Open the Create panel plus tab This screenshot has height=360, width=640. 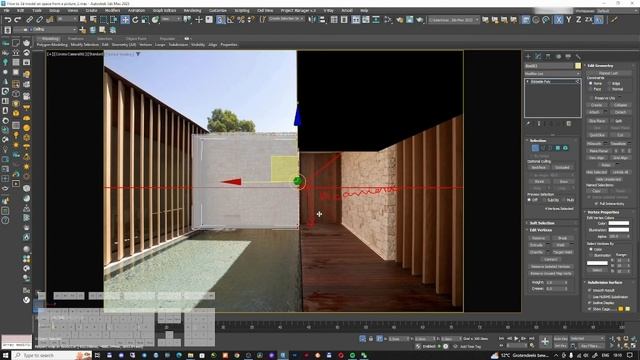pos(529,56)
